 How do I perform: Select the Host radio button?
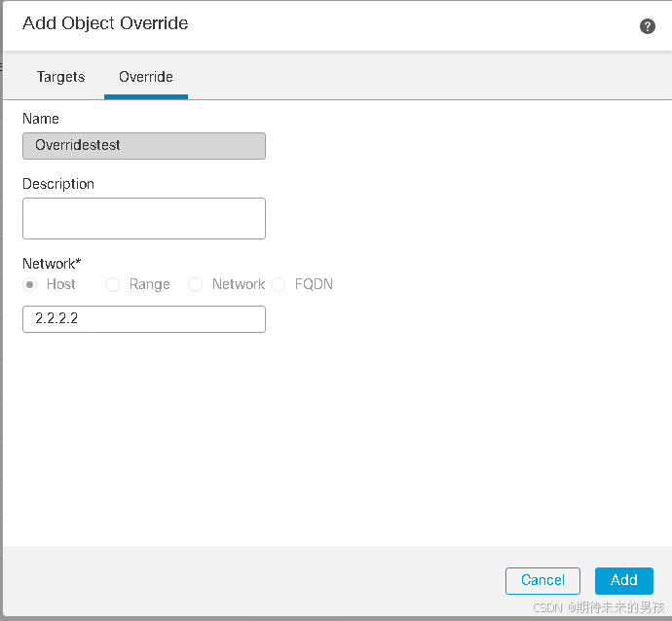point(29,285)
